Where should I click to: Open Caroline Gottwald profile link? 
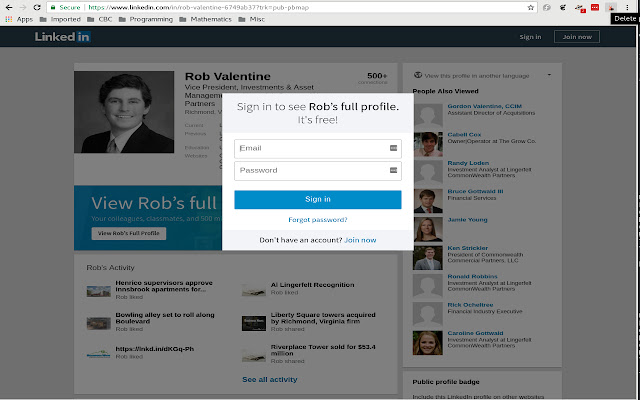click(x=475, y=333)
